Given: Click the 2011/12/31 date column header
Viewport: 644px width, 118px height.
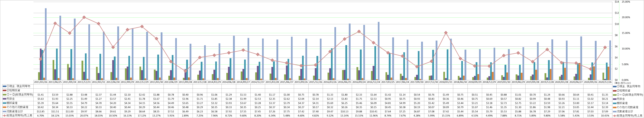Looking at the screenshot, I should 84,82.
